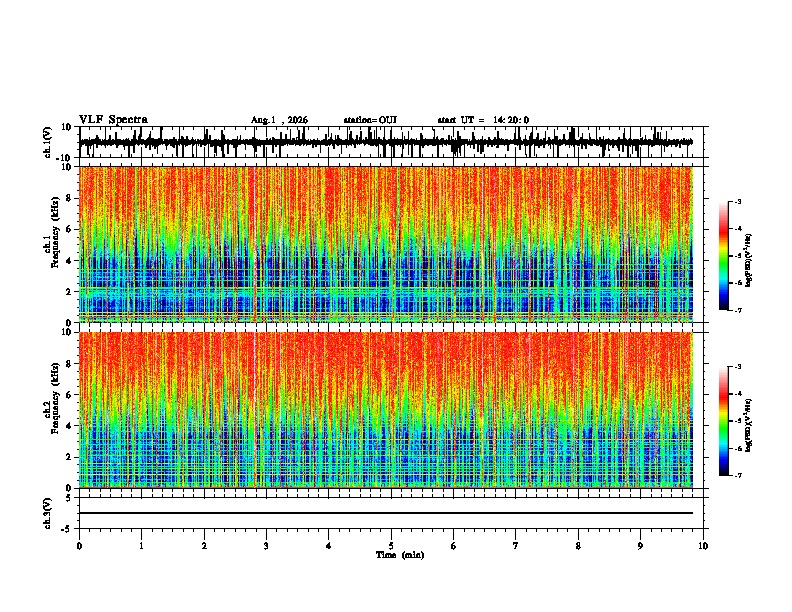Image resolution: width=792 pixels, height=612 pixels.
Task: Click the ch.1 color bar log(PSD) label
Action: (x=749, y=261)
